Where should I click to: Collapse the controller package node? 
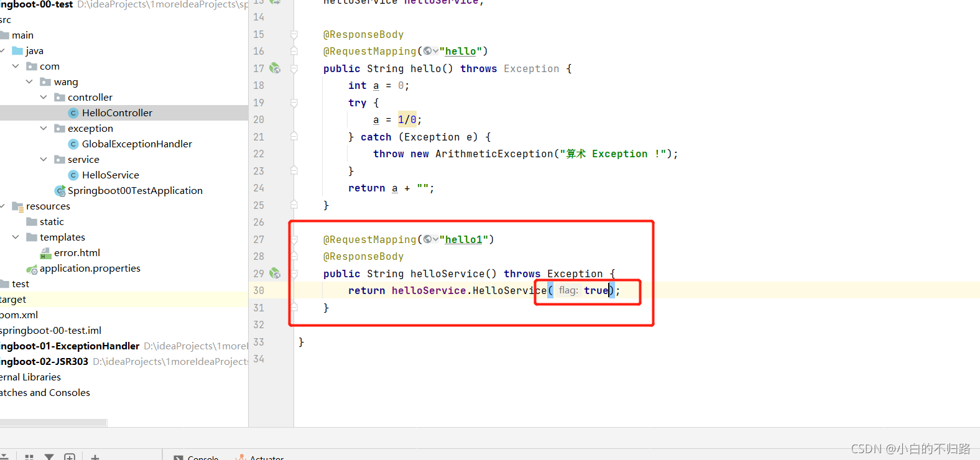(44, 97)
